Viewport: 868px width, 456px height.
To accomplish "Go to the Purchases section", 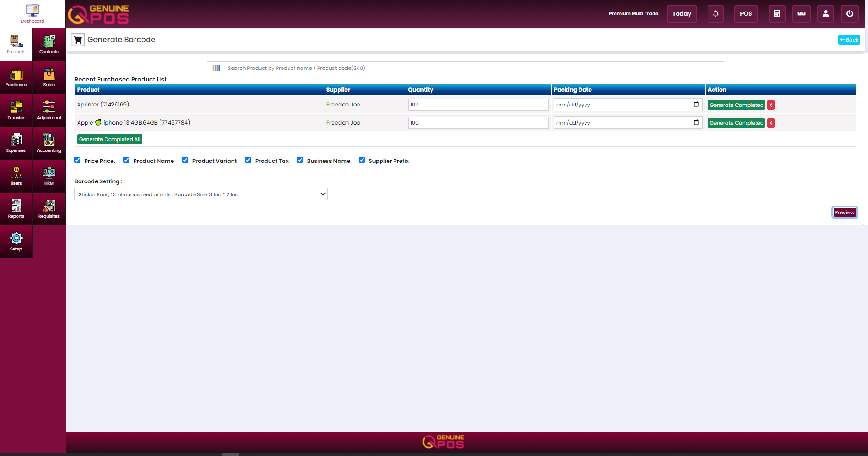I will [16, 77].
